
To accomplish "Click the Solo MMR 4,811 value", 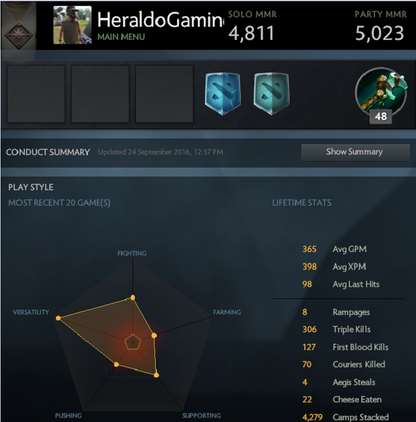I will point(252,33).
